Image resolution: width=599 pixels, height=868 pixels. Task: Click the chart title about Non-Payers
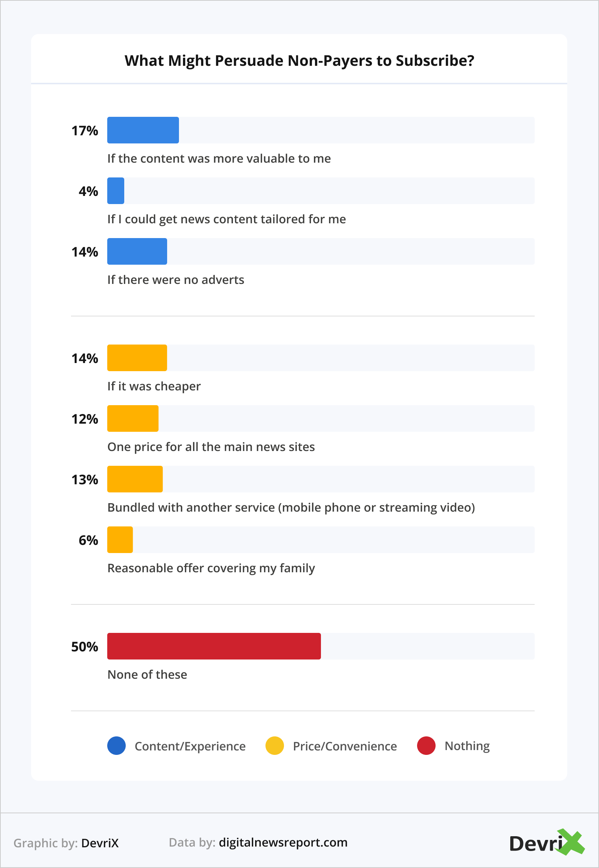[299, 60]
